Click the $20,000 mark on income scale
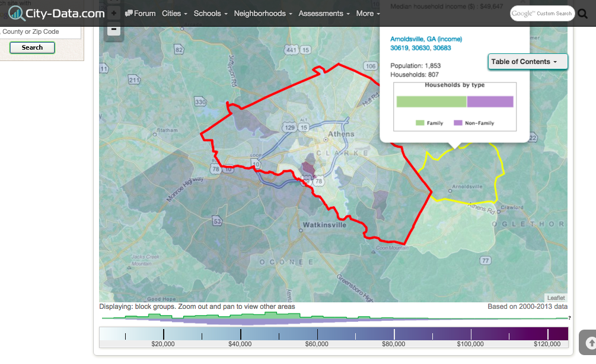This screenshot has width=596, height=364. point(164,334)
